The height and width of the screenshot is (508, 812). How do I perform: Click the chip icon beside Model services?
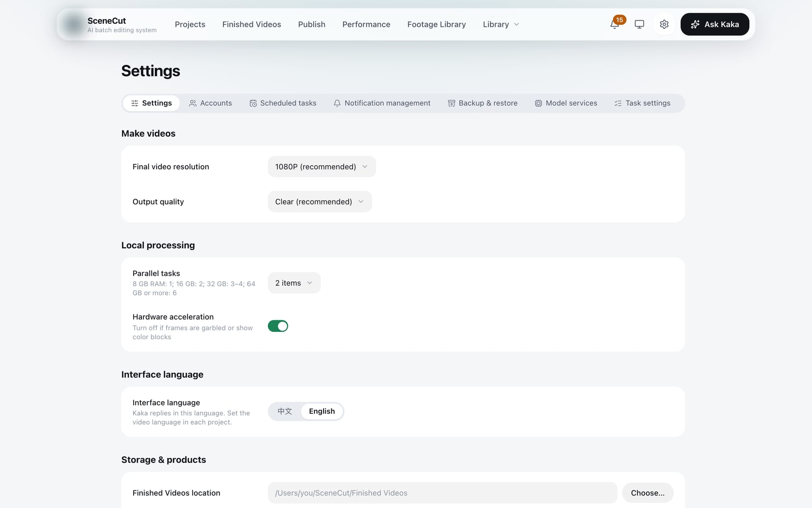(538, 103)
